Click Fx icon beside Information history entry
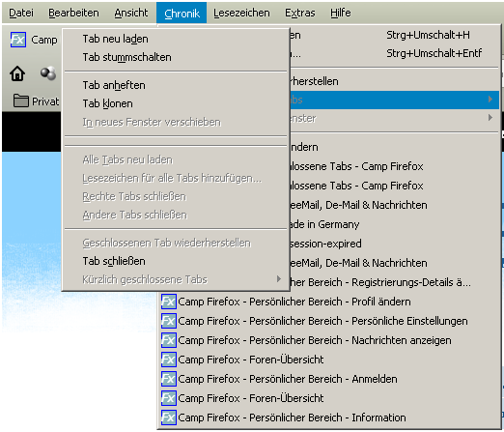The width and height of the screenshot is (504, 432). 169,418
